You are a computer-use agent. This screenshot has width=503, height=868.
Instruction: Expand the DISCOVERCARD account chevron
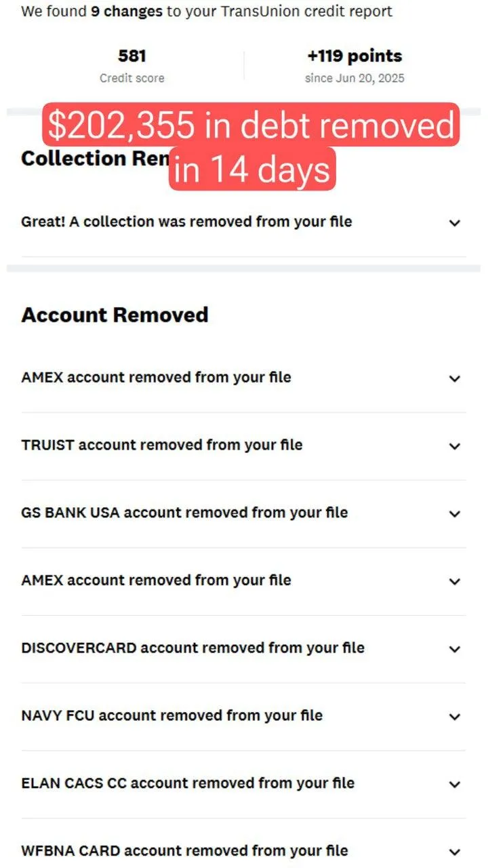(455, 649)
